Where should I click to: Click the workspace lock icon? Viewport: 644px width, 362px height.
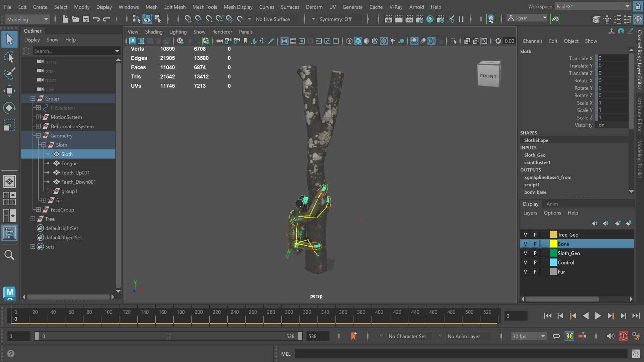click(638, 6)
